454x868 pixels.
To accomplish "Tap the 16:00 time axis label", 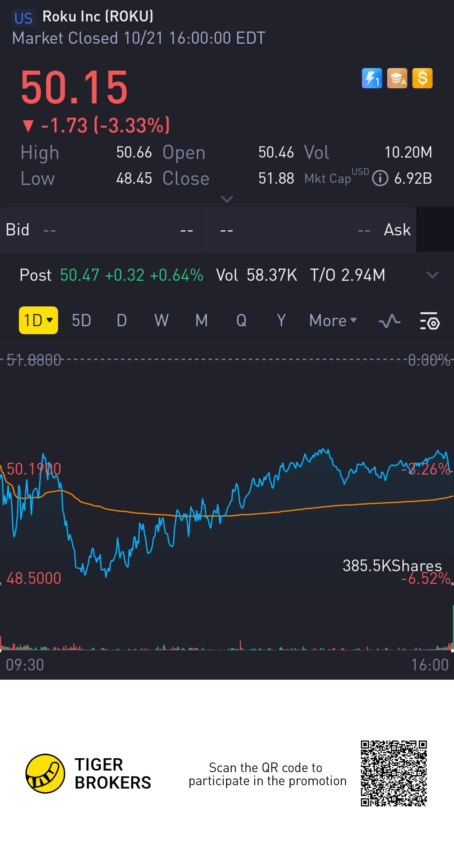I will (x=430, y=665).
